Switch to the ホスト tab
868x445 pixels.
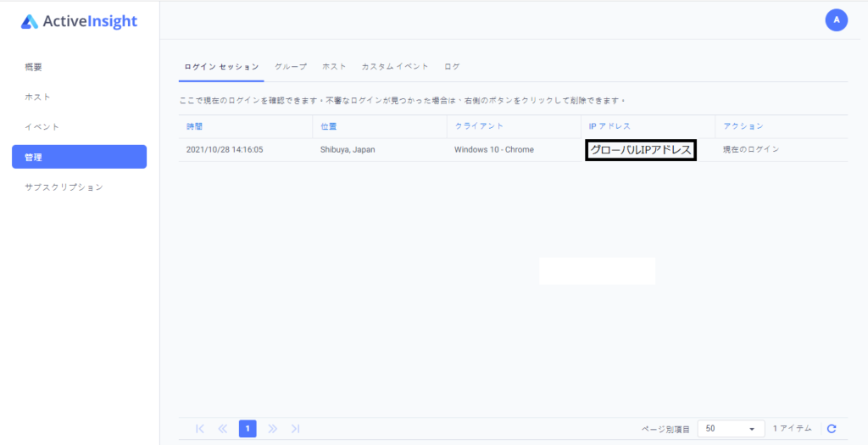334,66
